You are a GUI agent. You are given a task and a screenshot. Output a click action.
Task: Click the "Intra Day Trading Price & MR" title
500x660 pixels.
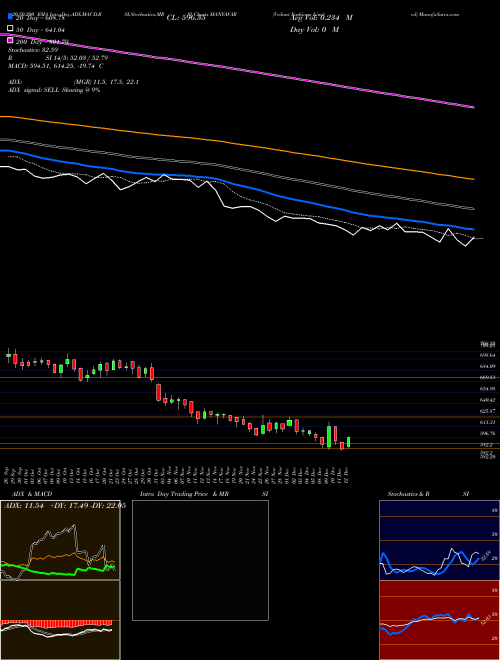tap(184, 494)
